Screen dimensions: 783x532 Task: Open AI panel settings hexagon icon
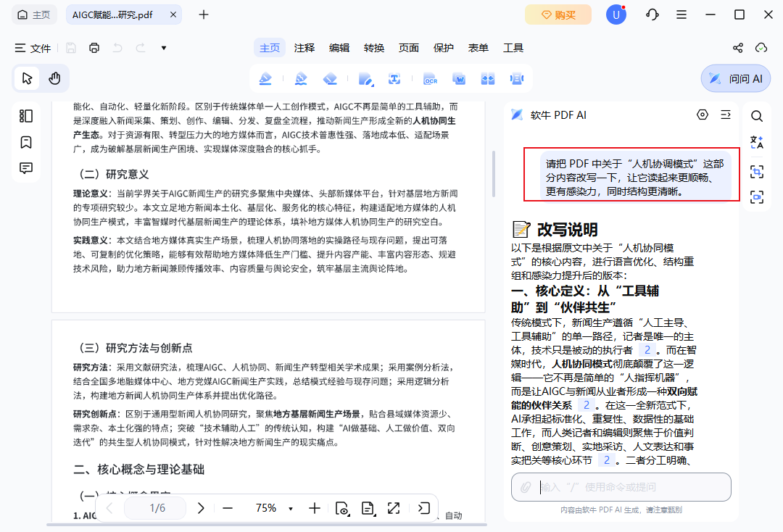click(702, 115)
